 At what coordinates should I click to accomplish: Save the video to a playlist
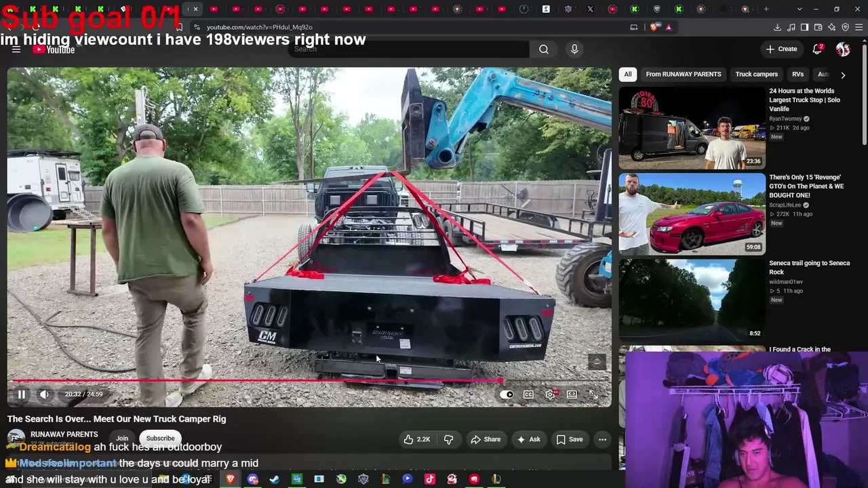(570, 439)
